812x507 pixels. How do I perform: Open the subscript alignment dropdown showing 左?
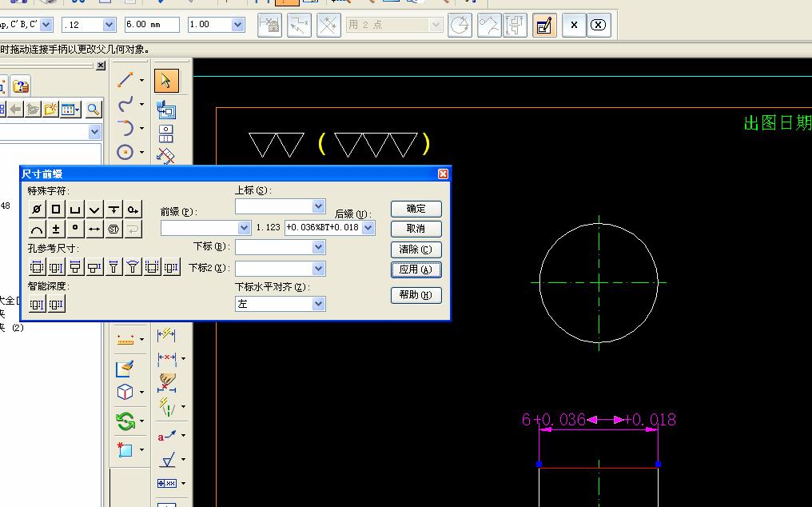point(318,304)
